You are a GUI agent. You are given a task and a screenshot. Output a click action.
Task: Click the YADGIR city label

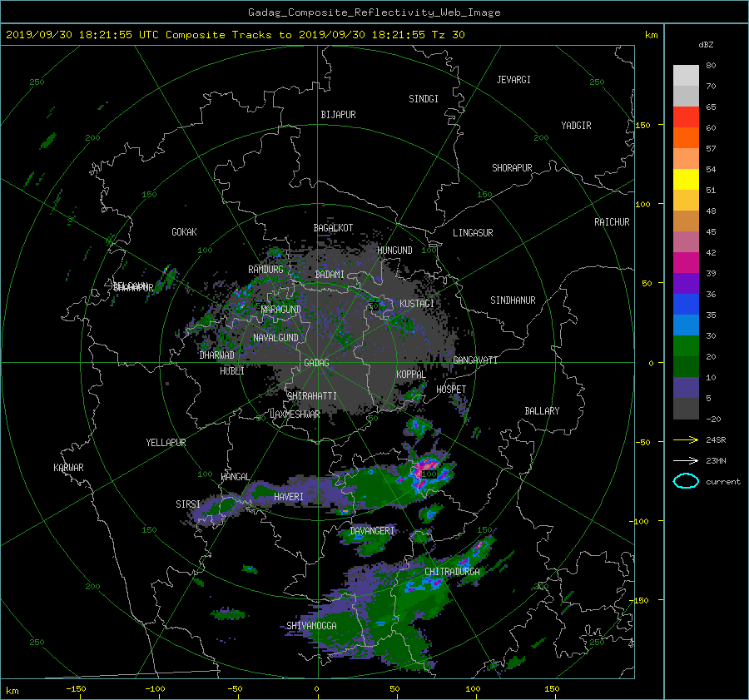(x=576, y=126)
